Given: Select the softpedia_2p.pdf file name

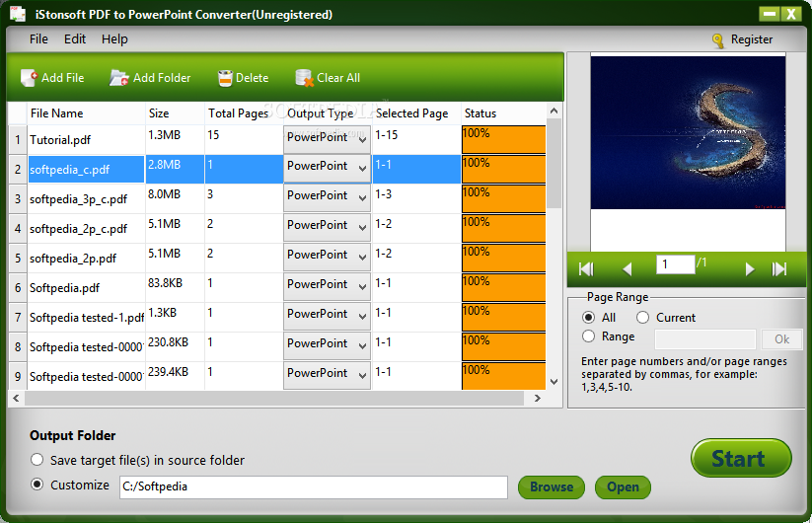Looking at the screenshot, I should (73, 259).
